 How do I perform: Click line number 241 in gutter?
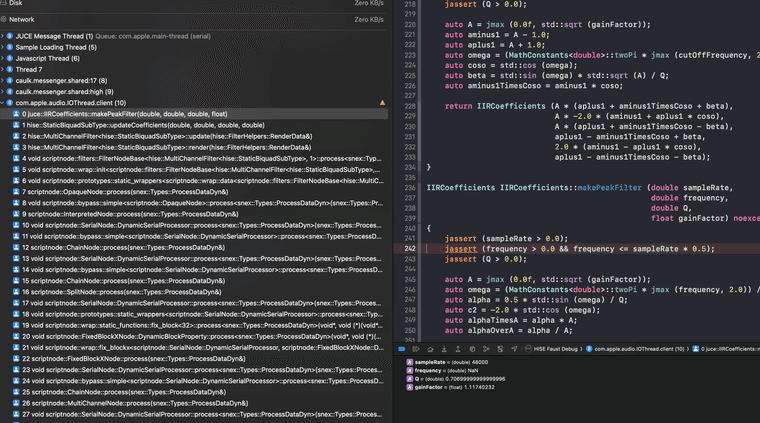[410, 238]
